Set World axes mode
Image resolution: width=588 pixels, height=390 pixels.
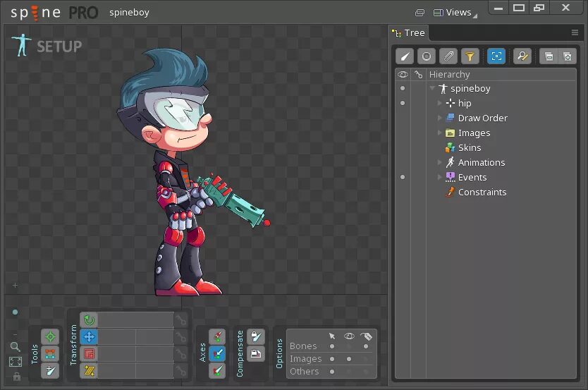click(x=217, y=370)
